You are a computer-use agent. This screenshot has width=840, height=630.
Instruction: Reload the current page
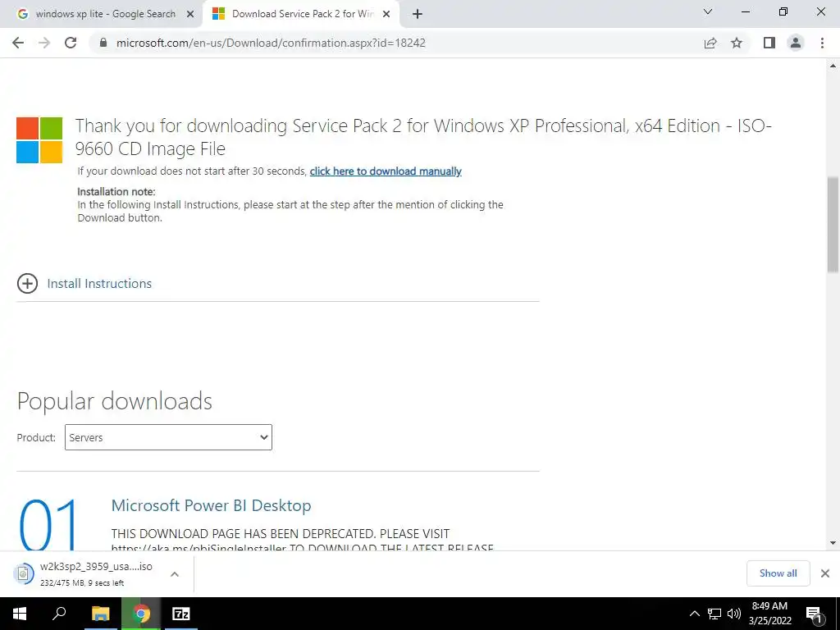pyautogui.click(x=71, y=43)
